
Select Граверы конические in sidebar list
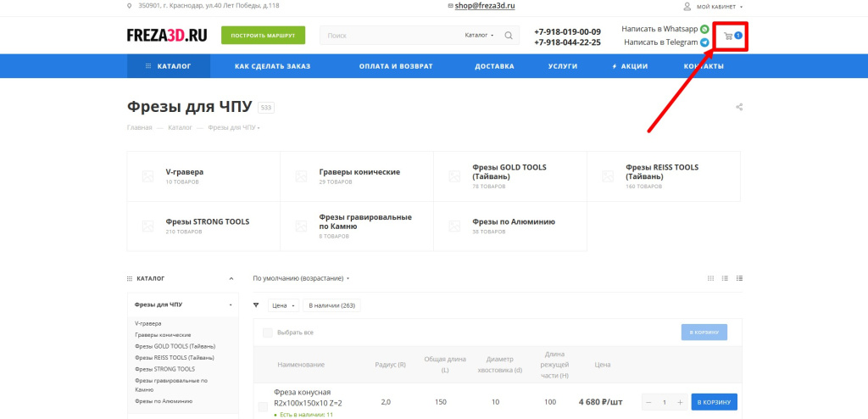click(x=164, y=335)
